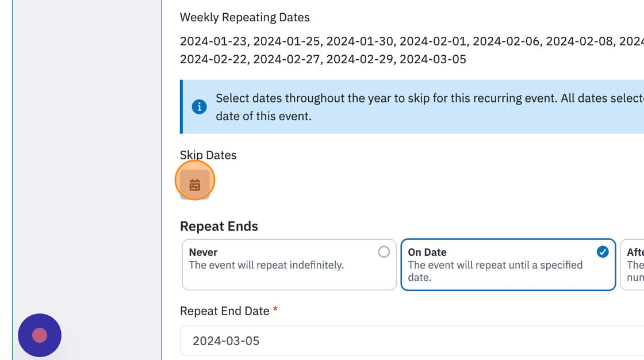Click the On Date blue checkmark

pos(603,252)
